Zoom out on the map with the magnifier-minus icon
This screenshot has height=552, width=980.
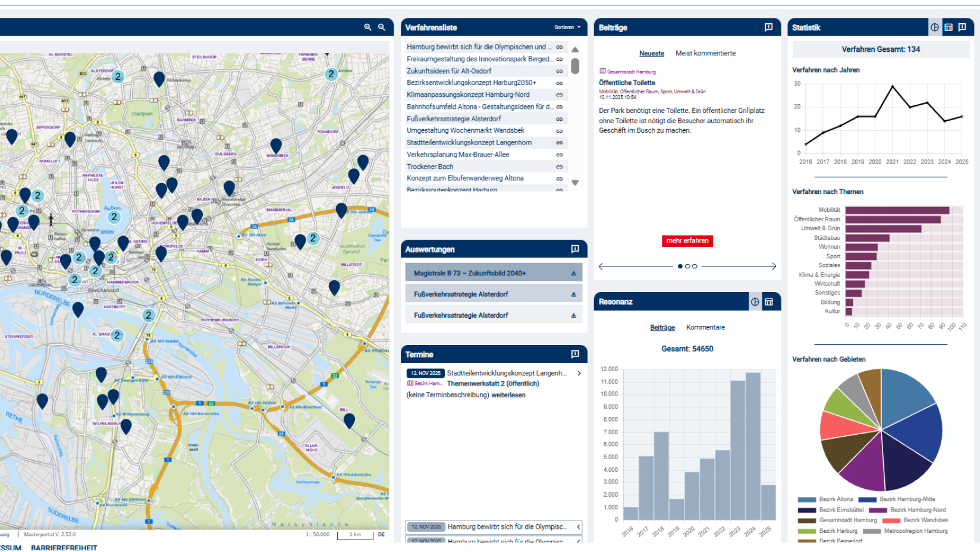click(381, 27)
